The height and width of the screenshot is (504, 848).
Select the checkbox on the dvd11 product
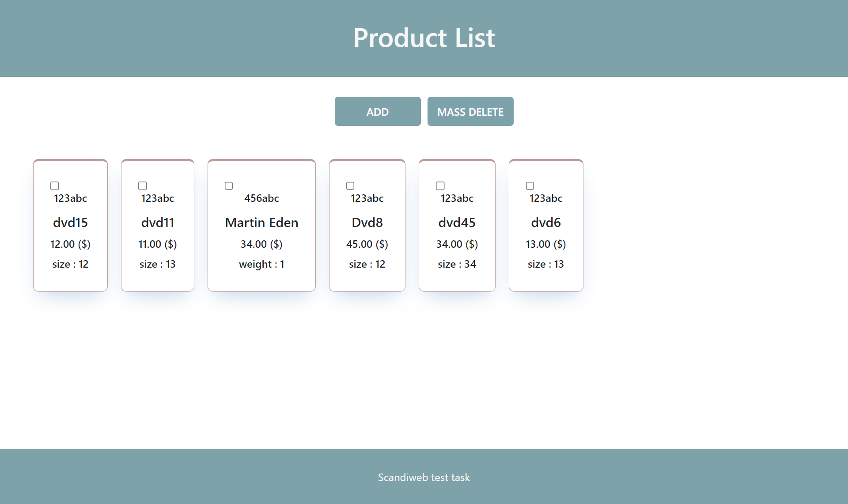pyautogui.click(x=142, y=186)
